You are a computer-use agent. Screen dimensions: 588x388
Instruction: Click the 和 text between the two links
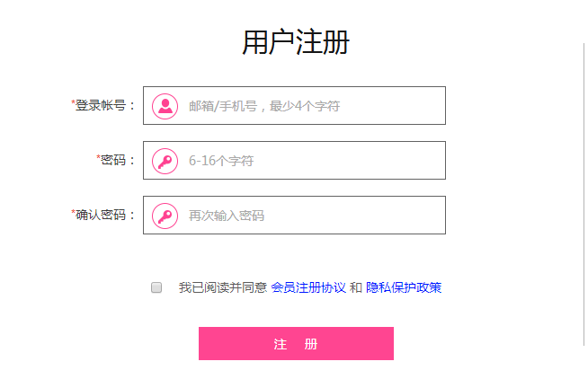(356, 287)
